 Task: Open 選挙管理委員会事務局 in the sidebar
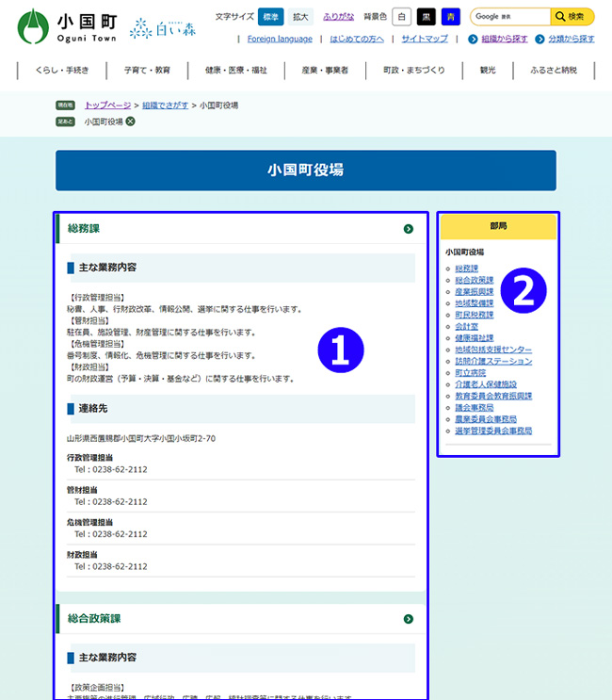[493, 431]
